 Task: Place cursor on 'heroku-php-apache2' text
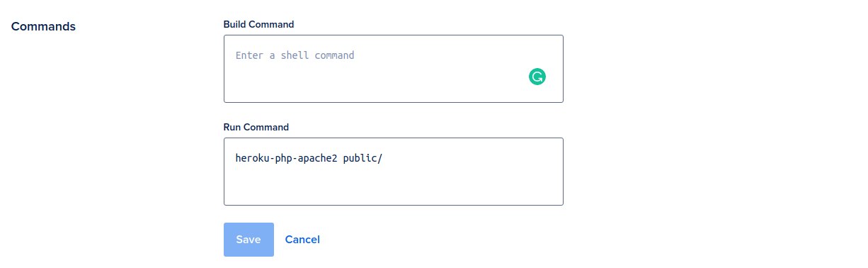tap(286, 158)
